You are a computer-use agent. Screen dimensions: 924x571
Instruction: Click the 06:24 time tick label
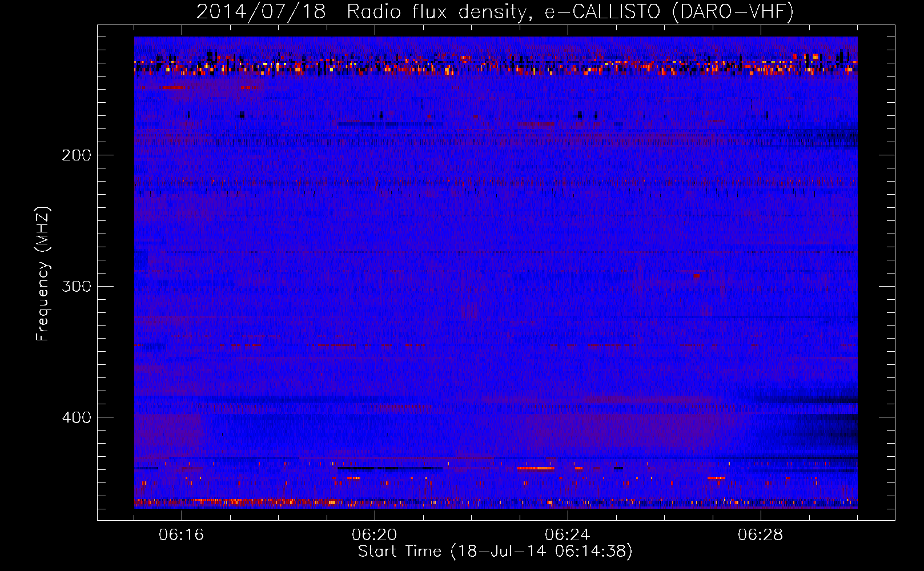(x=568, y=535)
